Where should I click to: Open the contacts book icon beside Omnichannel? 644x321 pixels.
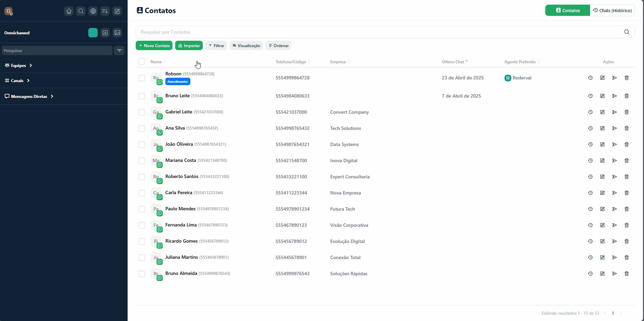105,33
